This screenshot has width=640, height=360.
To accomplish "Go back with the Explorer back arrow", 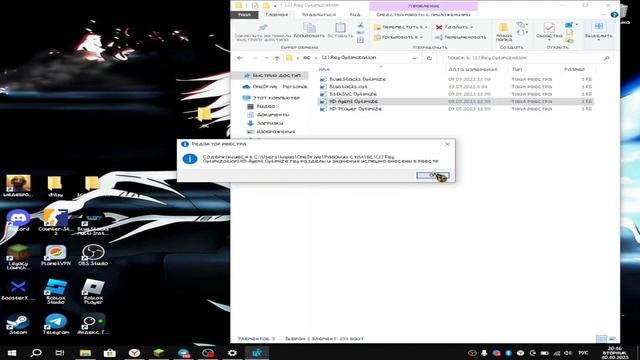I will 240,58.
